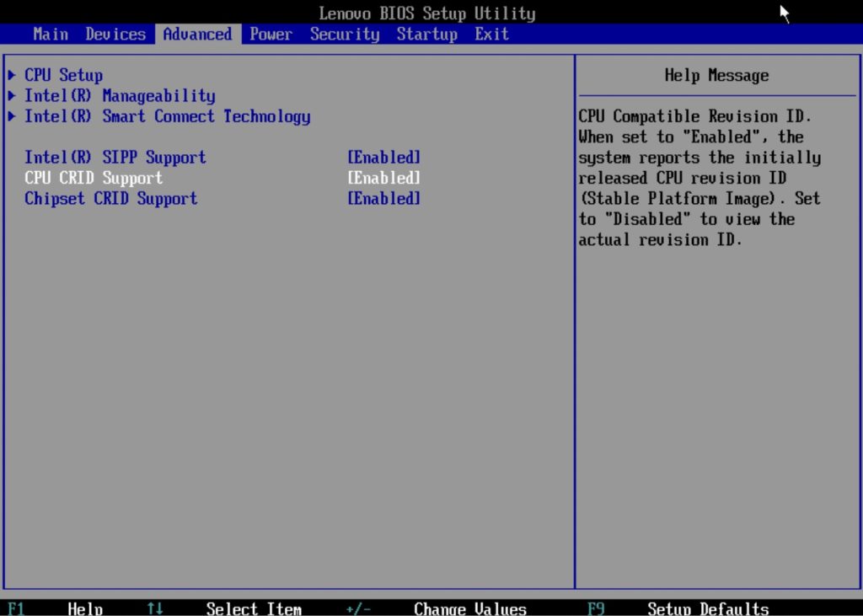Open the Exit tab

pyautogui.click(x=491, y=35)
